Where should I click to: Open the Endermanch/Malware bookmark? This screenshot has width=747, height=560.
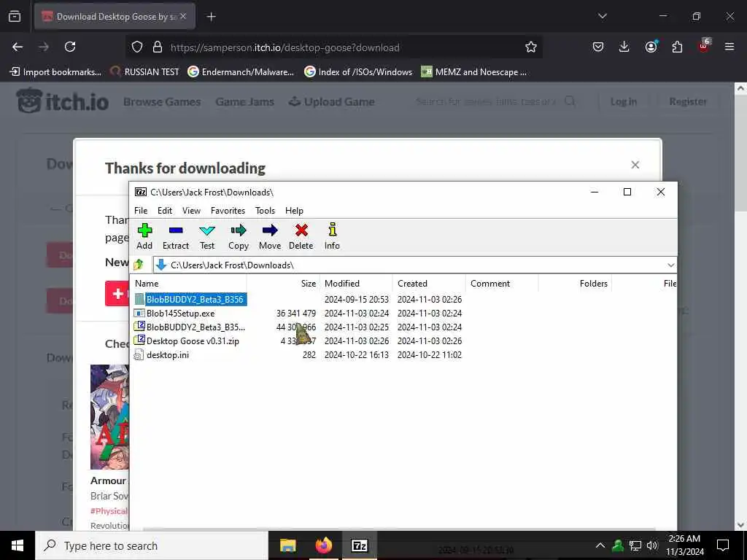tap(241, 72)
